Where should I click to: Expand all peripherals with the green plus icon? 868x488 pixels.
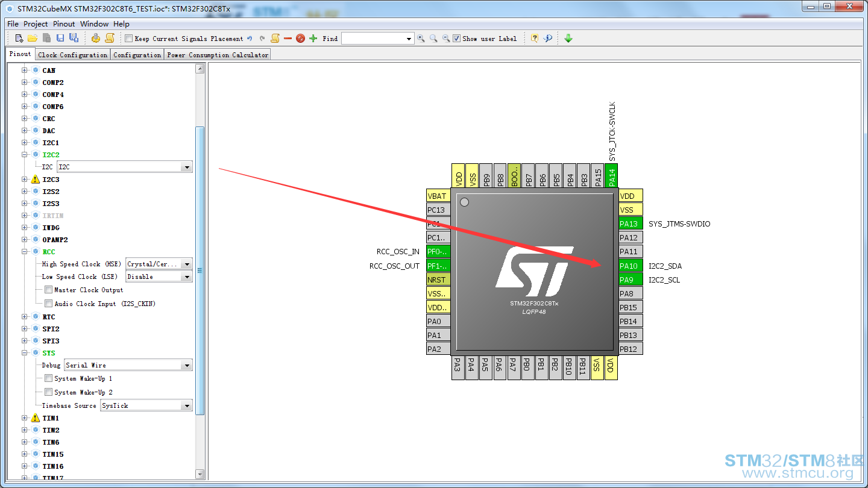coord(313,39)
